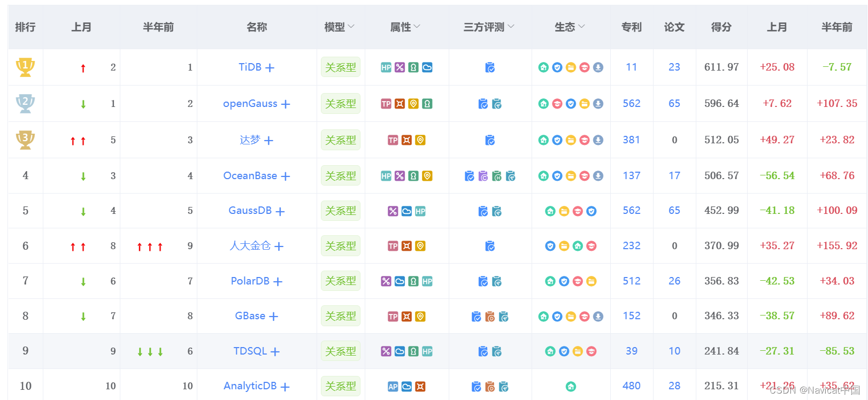The image size is (868, 400).
Task: Click the HP attribute icon in GaussDB row
Action: coord(420,211)
